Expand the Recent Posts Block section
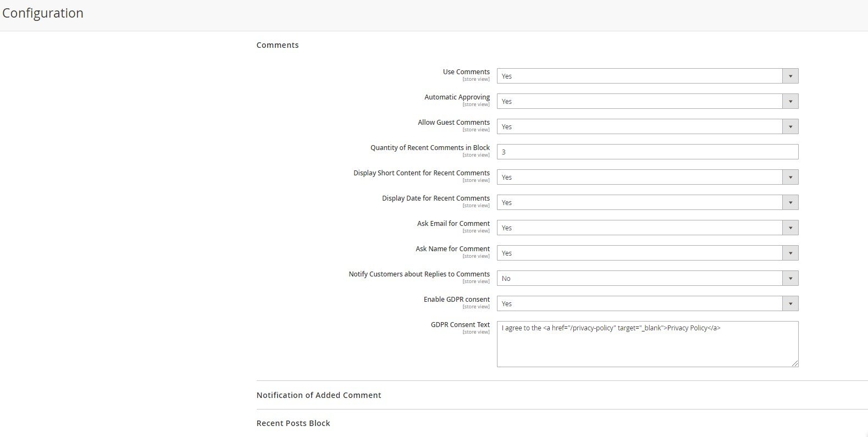Screen dimensions: 868x437 point(293,423)
